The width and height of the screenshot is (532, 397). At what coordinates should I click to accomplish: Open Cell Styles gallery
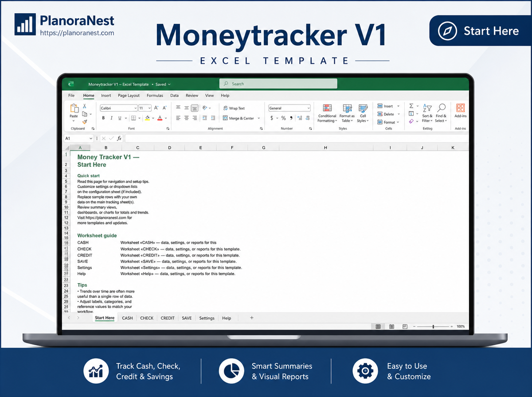click(x=363, y=113)
